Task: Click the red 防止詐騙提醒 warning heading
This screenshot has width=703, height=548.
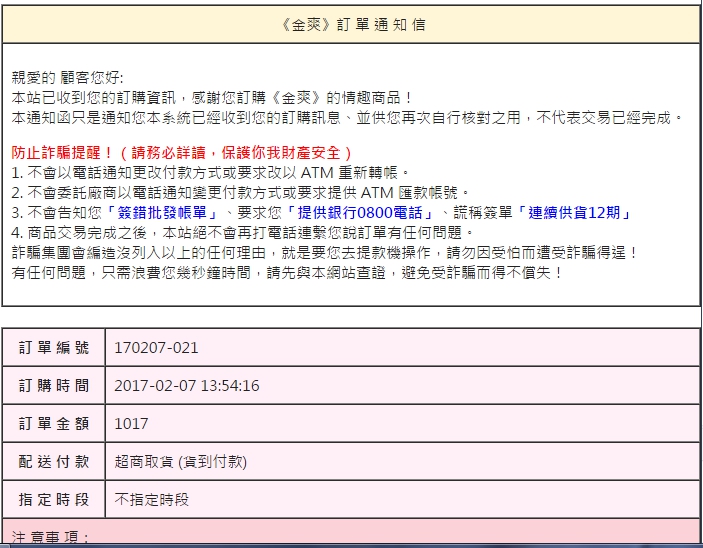Action: (x=181, y=153)
